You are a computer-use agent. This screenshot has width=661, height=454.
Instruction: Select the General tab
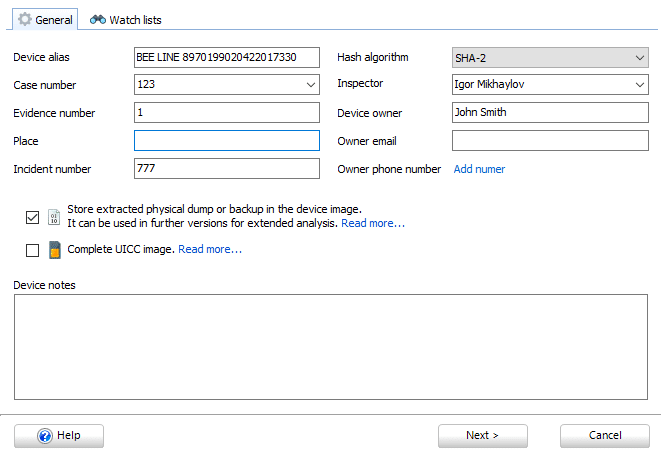tap(45, 19)
